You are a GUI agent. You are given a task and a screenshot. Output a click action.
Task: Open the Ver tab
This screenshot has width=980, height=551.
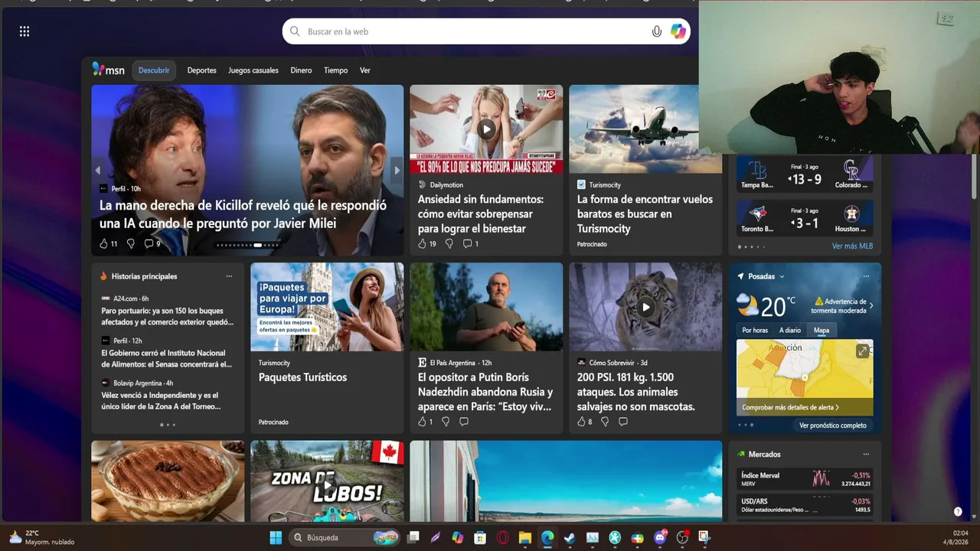coord(365,70)
